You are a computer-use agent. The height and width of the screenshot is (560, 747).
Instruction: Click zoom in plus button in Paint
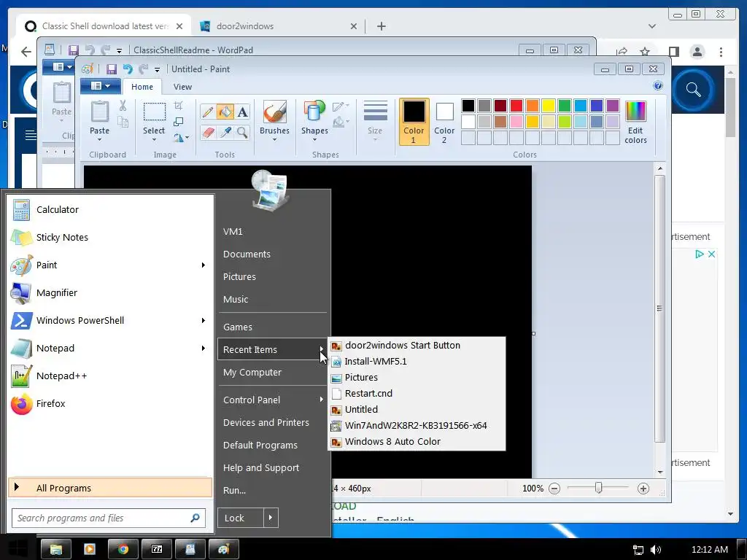click(643, 488)
